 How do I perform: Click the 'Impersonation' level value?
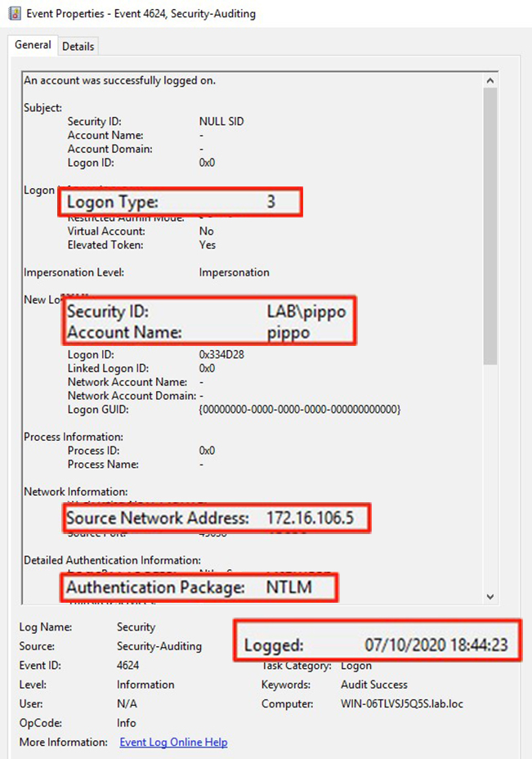(234, 272)
